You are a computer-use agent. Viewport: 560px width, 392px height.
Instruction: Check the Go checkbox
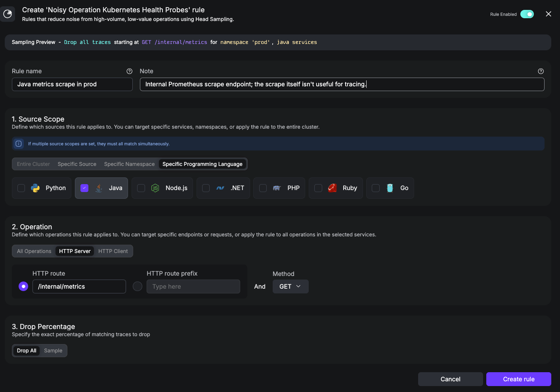[x=376, y=188]
